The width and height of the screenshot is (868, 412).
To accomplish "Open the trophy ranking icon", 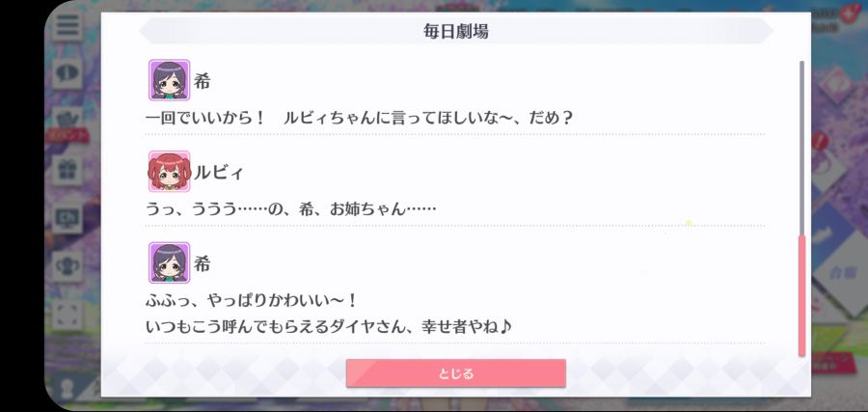I will pyautogui.click(x=68, y=266).
